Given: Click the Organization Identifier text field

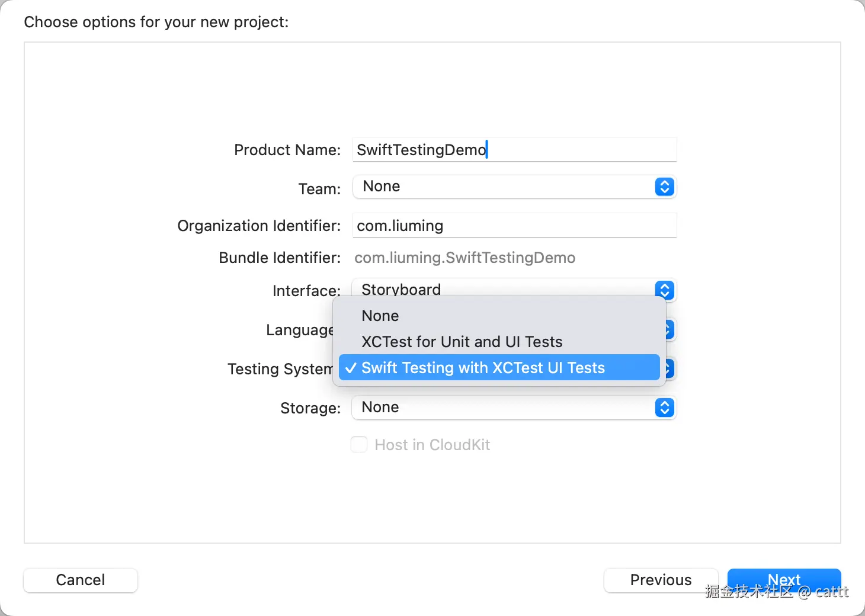Looking at the screenshot, I should coord(514,226).
